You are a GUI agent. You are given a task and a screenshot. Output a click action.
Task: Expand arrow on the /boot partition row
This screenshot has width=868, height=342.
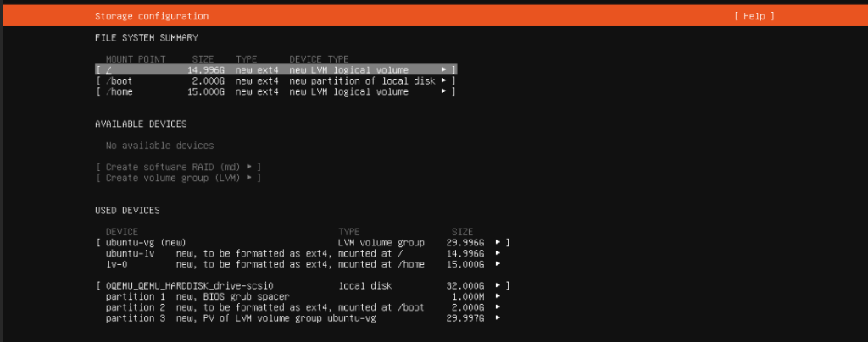tap(443, 80)
